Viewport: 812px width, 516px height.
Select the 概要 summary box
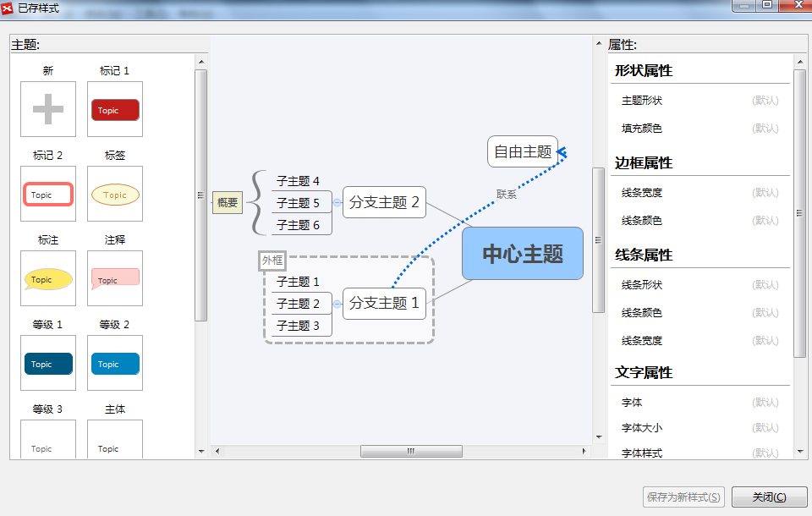tap(227, 202)
